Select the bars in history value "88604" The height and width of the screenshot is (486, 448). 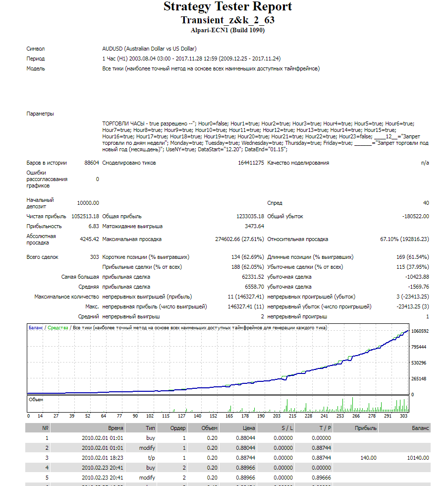pos(92,163)
